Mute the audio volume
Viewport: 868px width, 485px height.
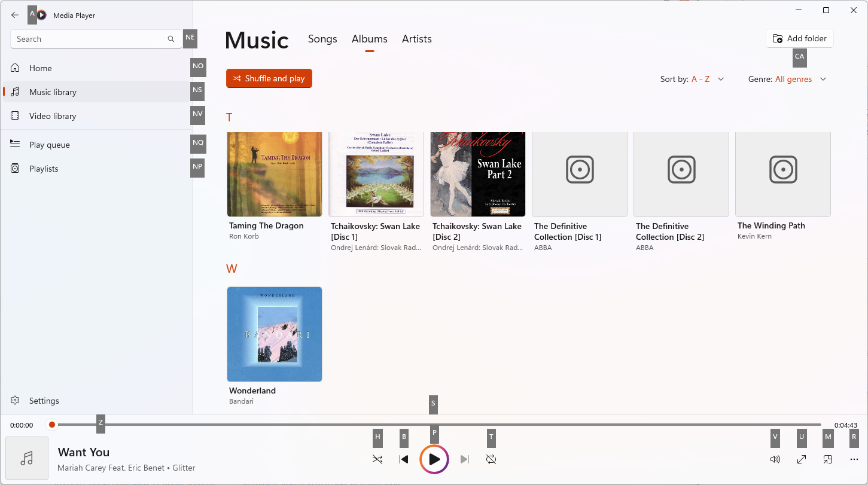[x=775, y=459]
